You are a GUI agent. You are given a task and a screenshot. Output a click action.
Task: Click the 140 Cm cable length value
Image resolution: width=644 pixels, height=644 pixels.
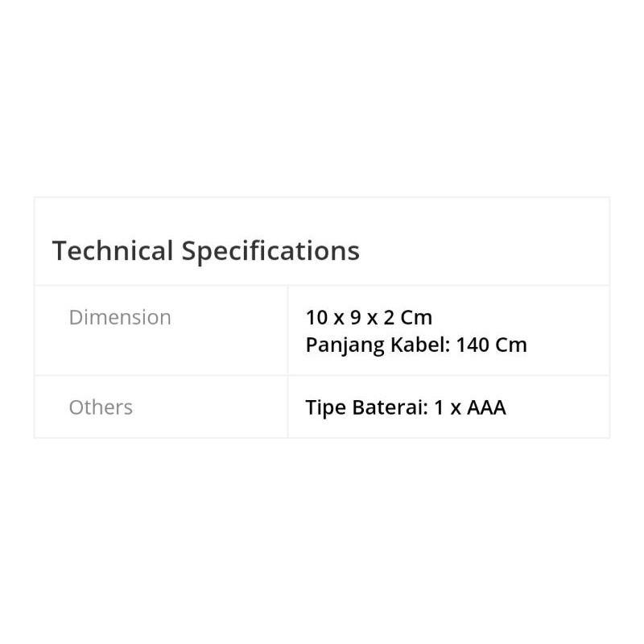pos(491,345)
